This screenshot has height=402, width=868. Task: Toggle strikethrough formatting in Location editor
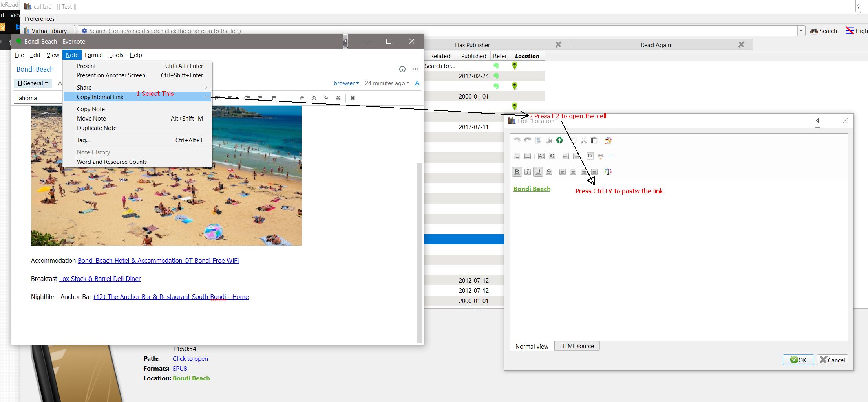click(549, 172)
